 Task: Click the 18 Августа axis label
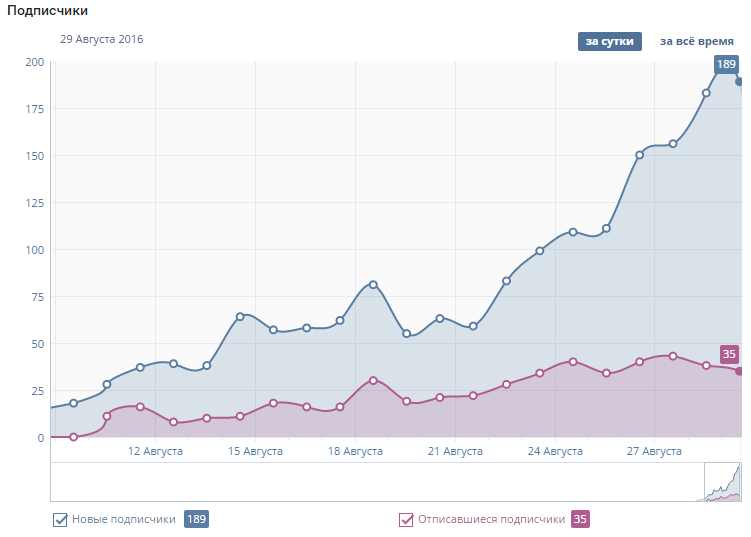tap(355, 452)
